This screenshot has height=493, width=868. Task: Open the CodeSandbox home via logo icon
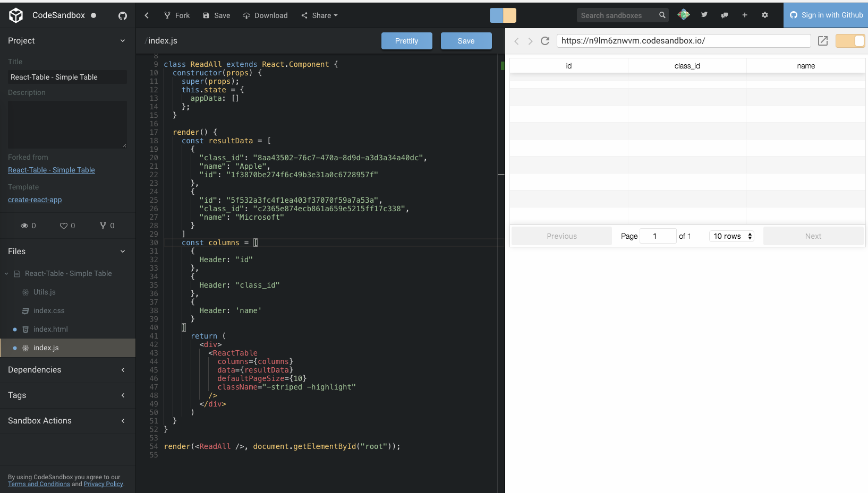click(15, 15)
